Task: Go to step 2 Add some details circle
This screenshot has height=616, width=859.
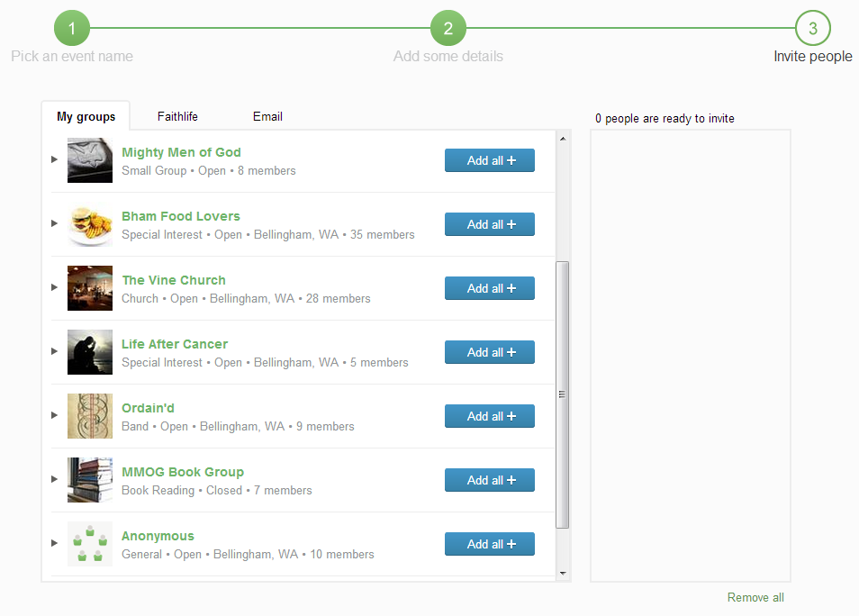Action: click(x=448, y=29)
